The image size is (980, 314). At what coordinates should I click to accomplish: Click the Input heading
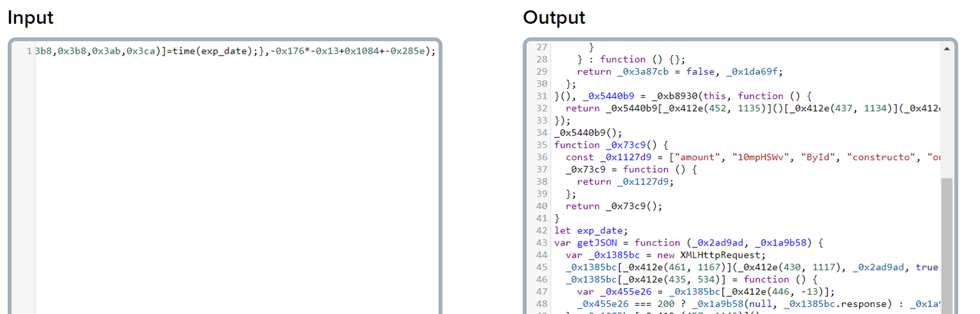[30, 18]
